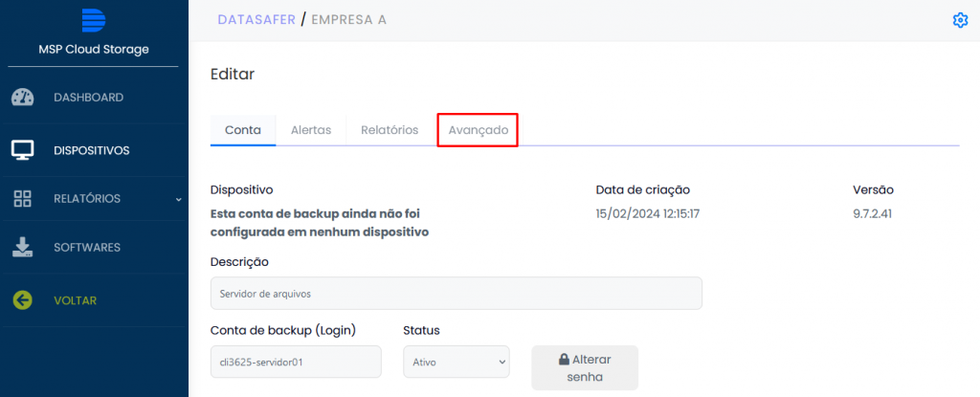Click the Datasafer logo in the sidebar
The width and height of the screenshot is (980, 397).
point(94,19)
